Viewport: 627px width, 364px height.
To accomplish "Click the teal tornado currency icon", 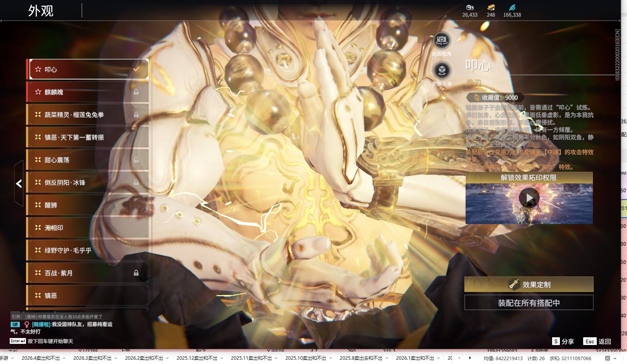I will point(512,7).
